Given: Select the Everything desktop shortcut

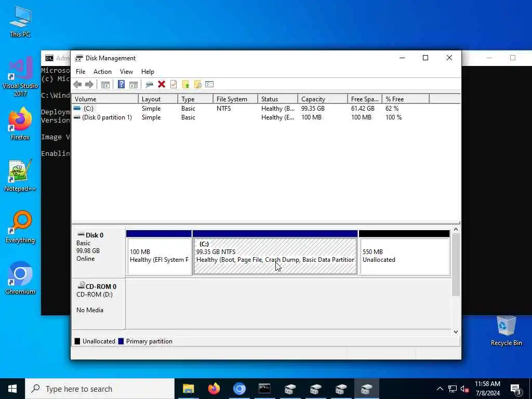Looking at the screenshot, I should tap(20, 228).
